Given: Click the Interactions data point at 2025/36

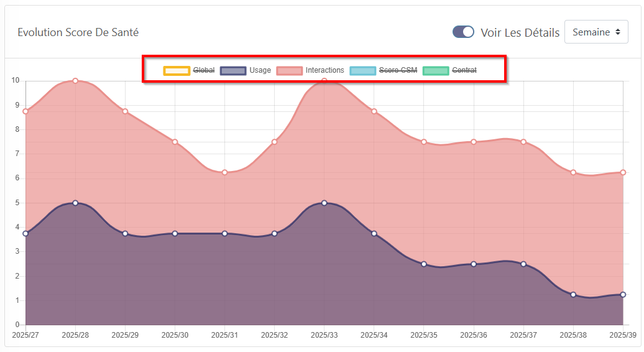Looking at the screenshot, I should (474, 142).
